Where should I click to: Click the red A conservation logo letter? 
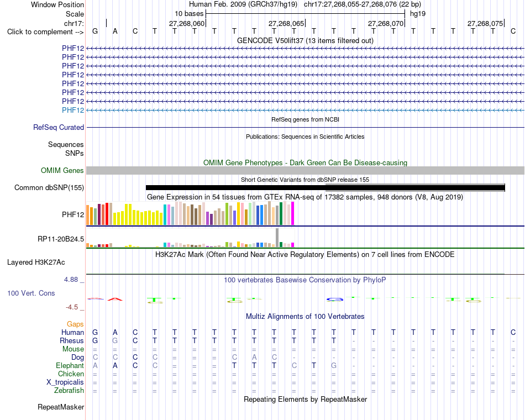115,299
